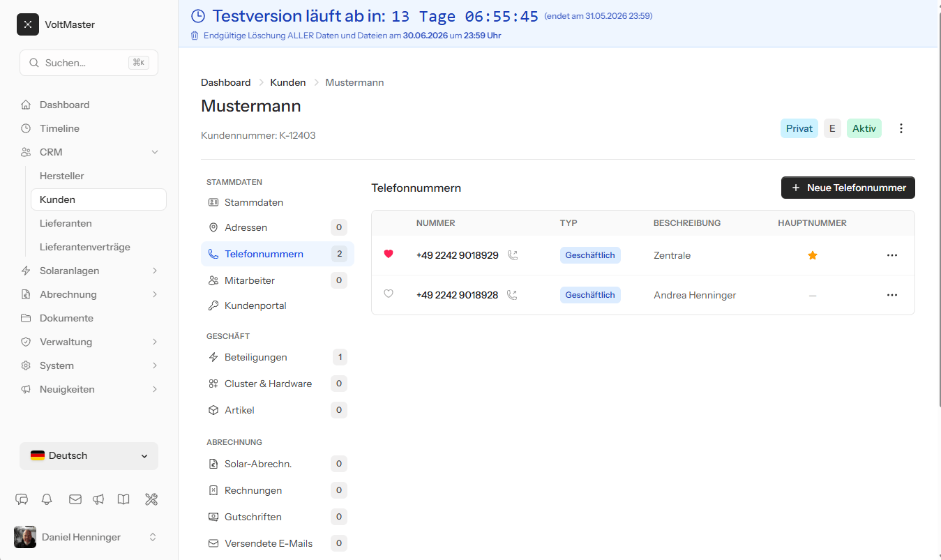Click the VoltMaster logo icon
The height and width of the screenshot is (560, 941).
28,24
